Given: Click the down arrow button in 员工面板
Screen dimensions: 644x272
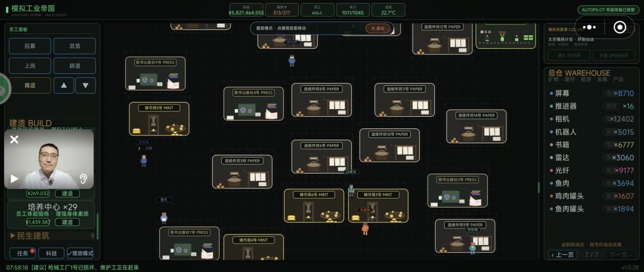Looking at the screenshot, I should point(85,85).
